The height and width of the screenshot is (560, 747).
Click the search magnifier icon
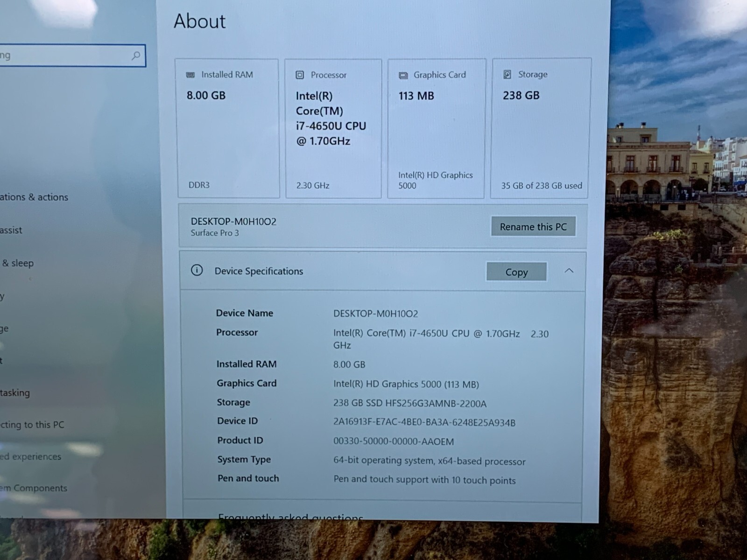pos(136,56)
